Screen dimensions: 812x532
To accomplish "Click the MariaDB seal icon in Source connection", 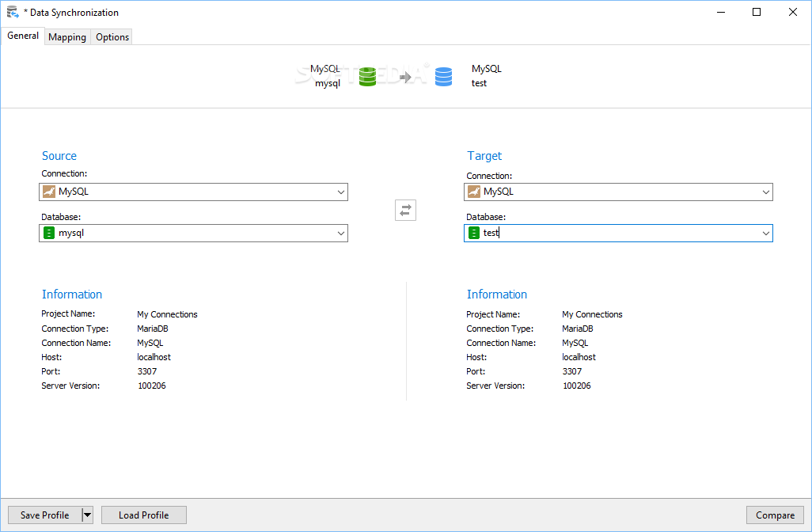I will click(x=49, y=192).
